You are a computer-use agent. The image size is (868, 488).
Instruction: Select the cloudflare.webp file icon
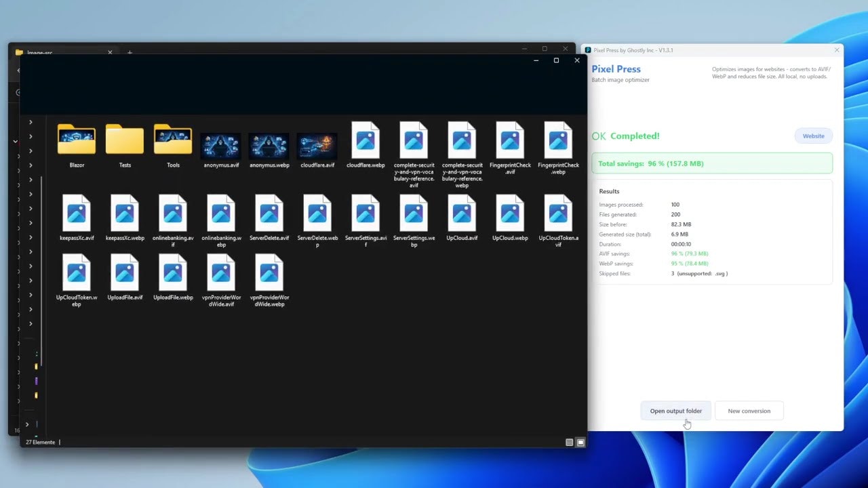pyautogui.click(x=366, y=140)
